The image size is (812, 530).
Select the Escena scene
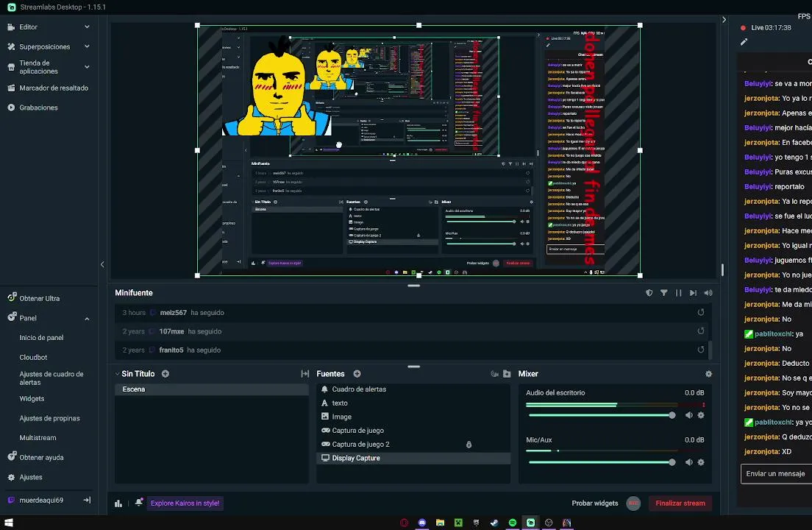(212, 389)
